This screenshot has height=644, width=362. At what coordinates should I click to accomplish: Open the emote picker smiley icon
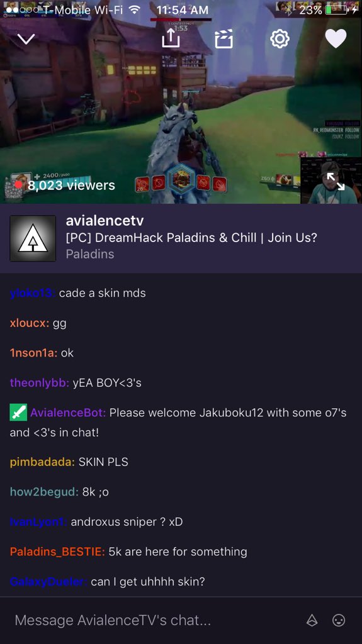(339, 620)
